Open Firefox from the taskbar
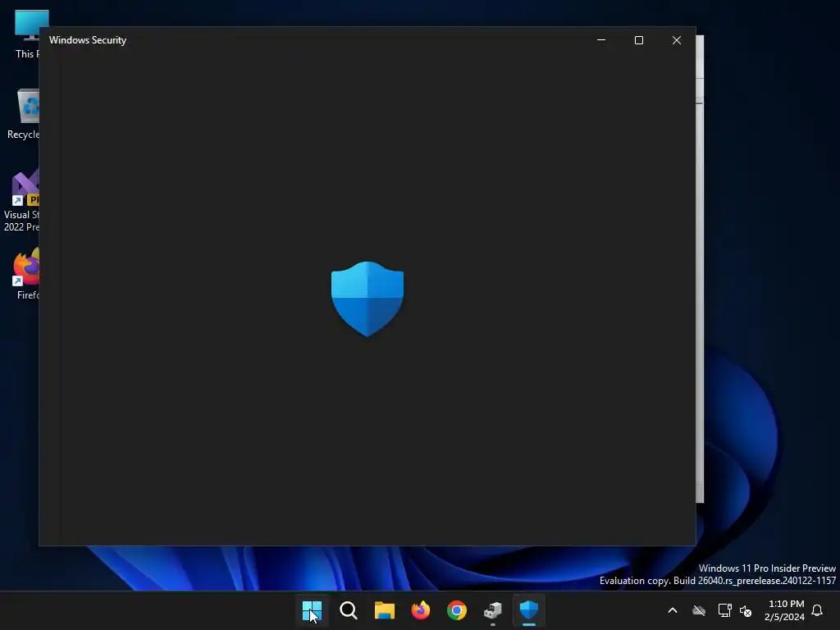 pyautogui.click(x=421, y=610)
